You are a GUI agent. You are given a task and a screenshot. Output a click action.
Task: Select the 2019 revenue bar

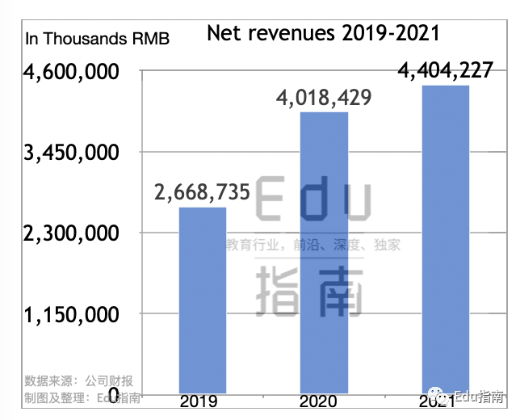coord(203,300)
